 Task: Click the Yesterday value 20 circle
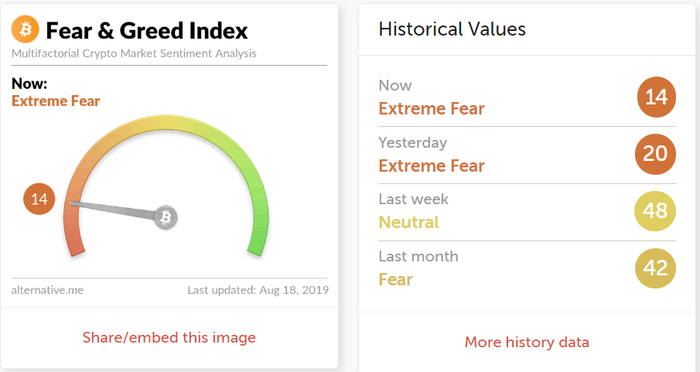[655, 154]
